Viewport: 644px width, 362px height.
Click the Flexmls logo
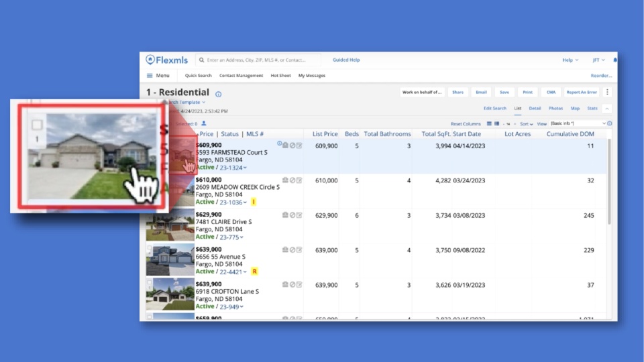(167, 60)
